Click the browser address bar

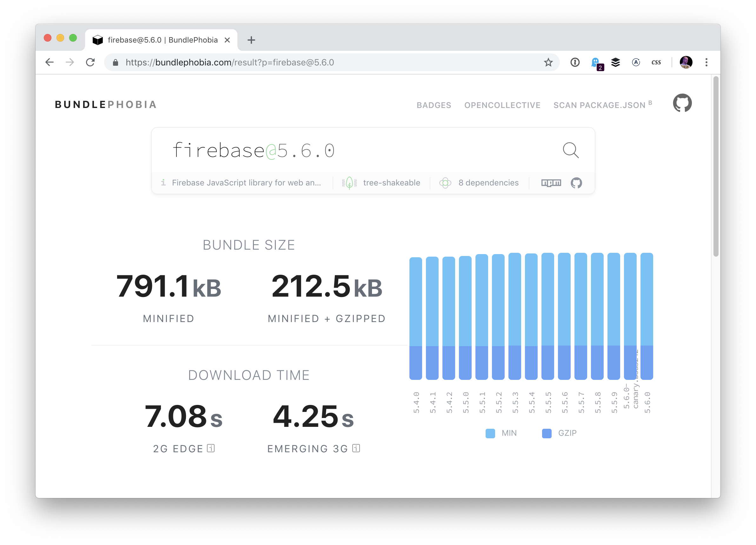tap(332, 62)
